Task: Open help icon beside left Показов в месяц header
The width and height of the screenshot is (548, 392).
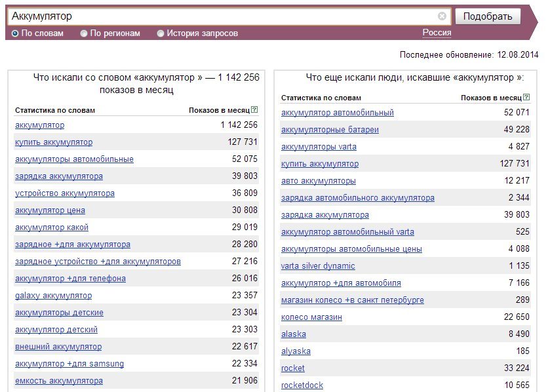Action: coord(254,109)
